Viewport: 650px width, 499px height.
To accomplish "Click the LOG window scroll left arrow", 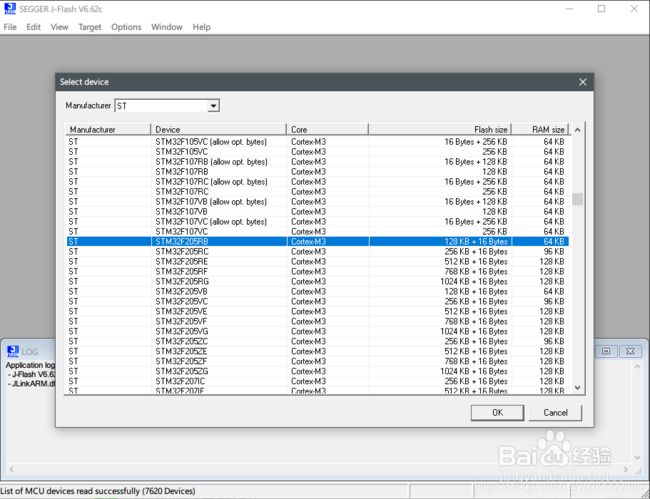I will [11, 469].
